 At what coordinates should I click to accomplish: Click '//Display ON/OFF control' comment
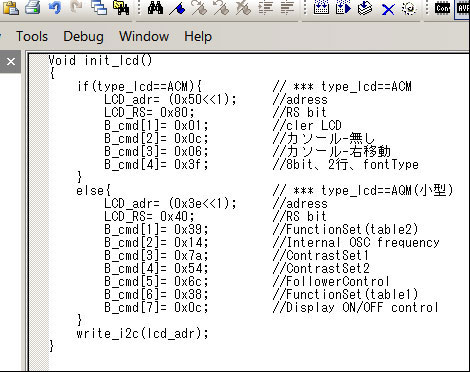click(x=355, y=308)
